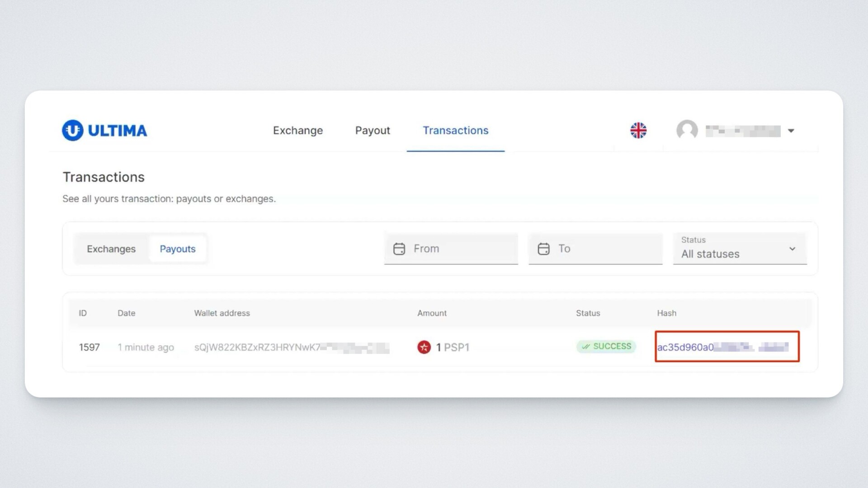Open the UK flag language selector
The width and height of the screenshot is (868, 488).
tap(638, 131)
